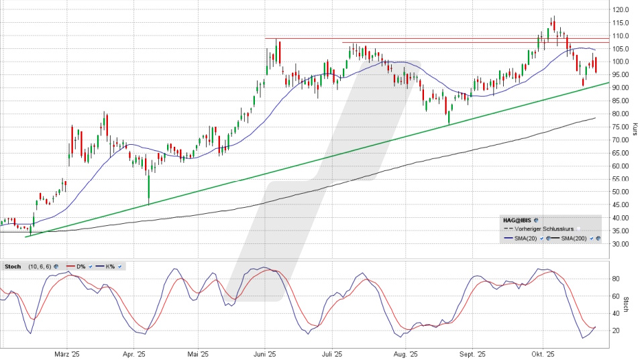
Task: Select the upper red resistance line
Action: pyautogui.click(x=402, y=38)
